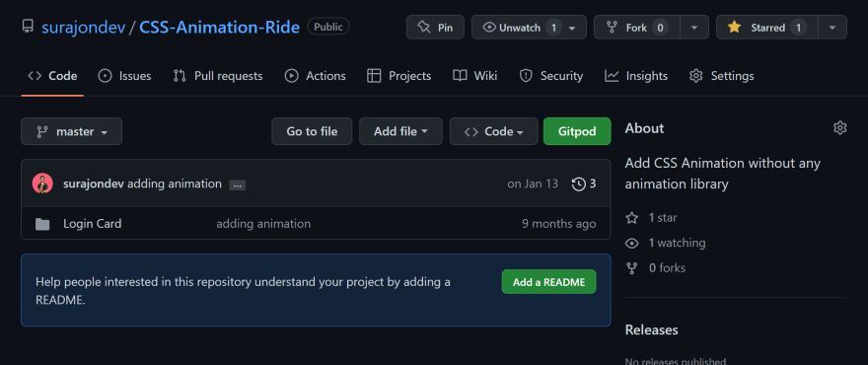The height and width of the screenshot is (365, 868).
Task: Expand the Code clone dropdown
Action: coord(494,131)
